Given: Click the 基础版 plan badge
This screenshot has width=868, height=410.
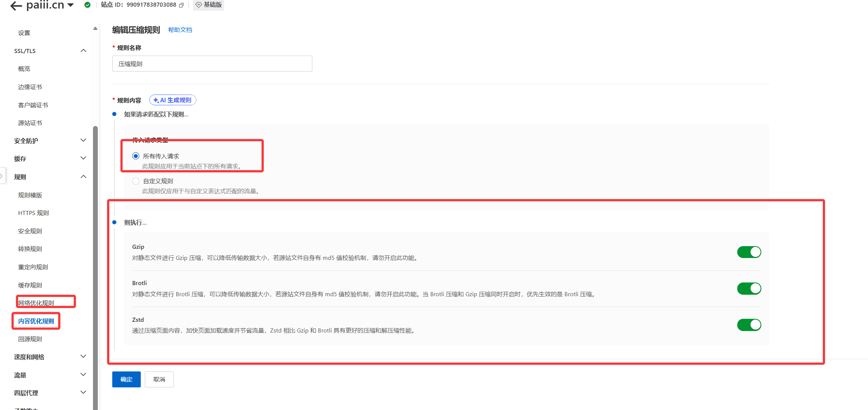Looking at the screenshot, I should [209, 5].
